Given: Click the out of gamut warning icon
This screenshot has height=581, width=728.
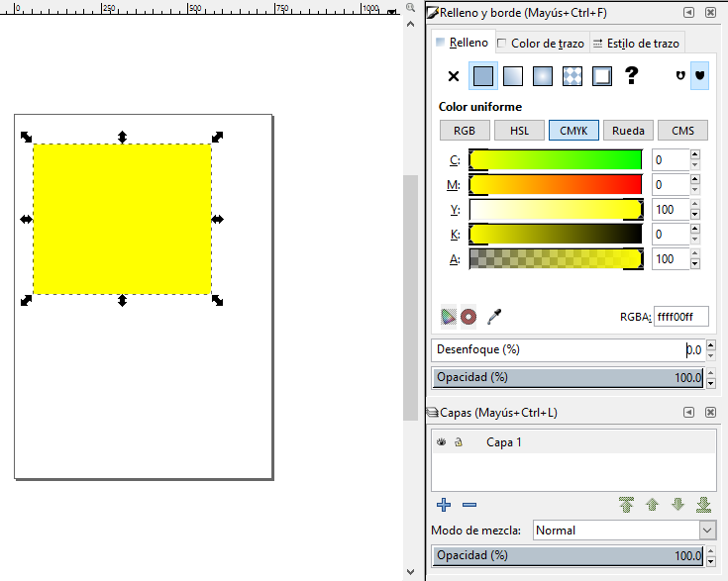Looking at the screenshot, I should [x=468, y=317].
